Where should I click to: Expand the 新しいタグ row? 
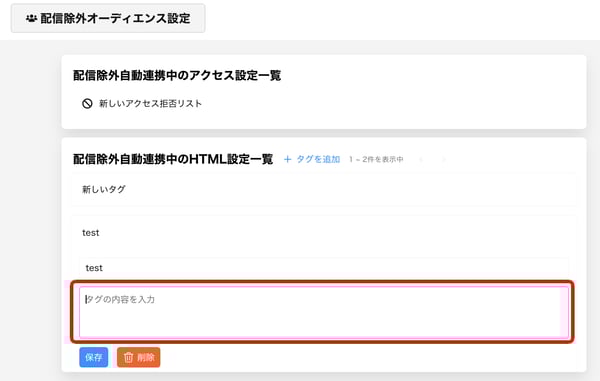point(324,189)
